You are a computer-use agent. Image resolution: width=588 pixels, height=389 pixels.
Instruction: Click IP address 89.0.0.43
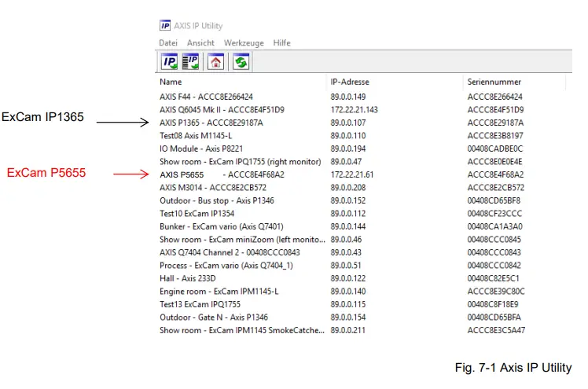346,252
